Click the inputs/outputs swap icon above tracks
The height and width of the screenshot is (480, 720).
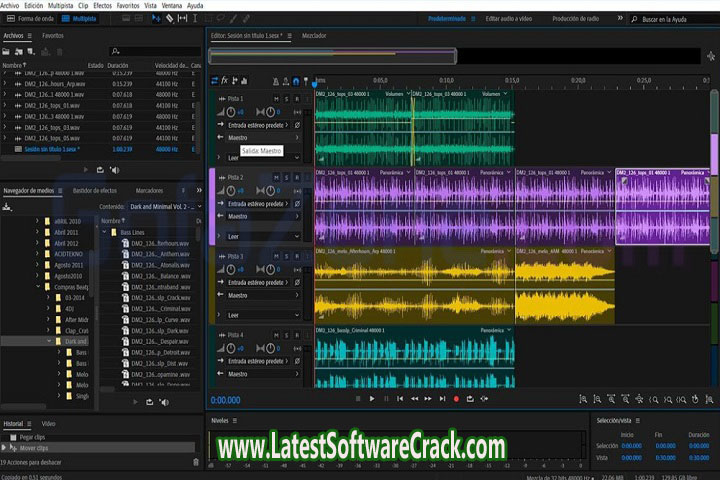pyautogui.click(x=214, y=81)
